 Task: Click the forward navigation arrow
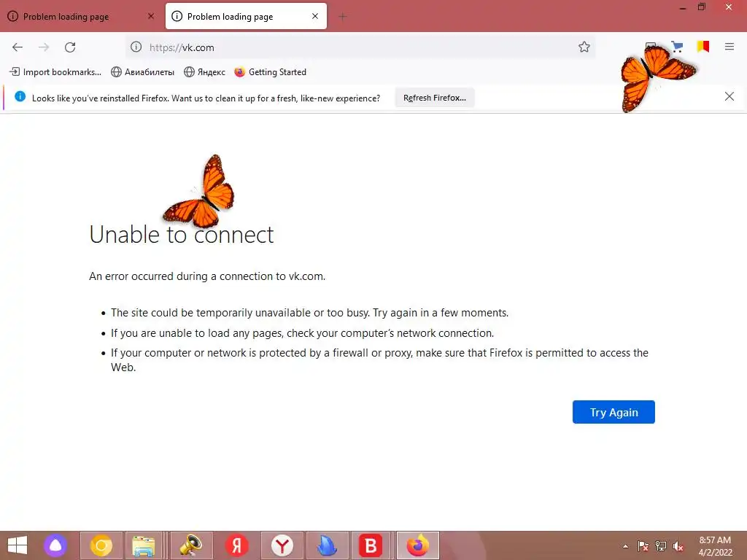click(x=44, y=47)
